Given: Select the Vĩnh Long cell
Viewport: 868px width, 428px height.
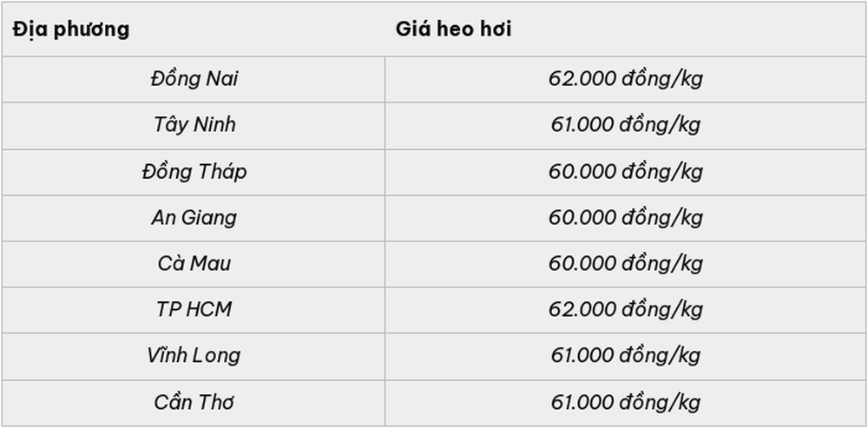Looking at the screenshot, I should (194, 356).
